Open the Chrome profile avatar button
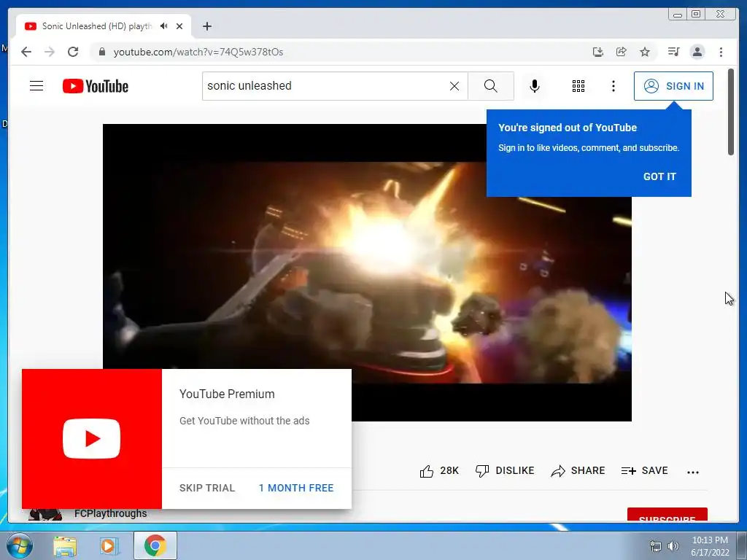This screenshot has height=560, width=747. pyautogui.click(x=697, y=52)
